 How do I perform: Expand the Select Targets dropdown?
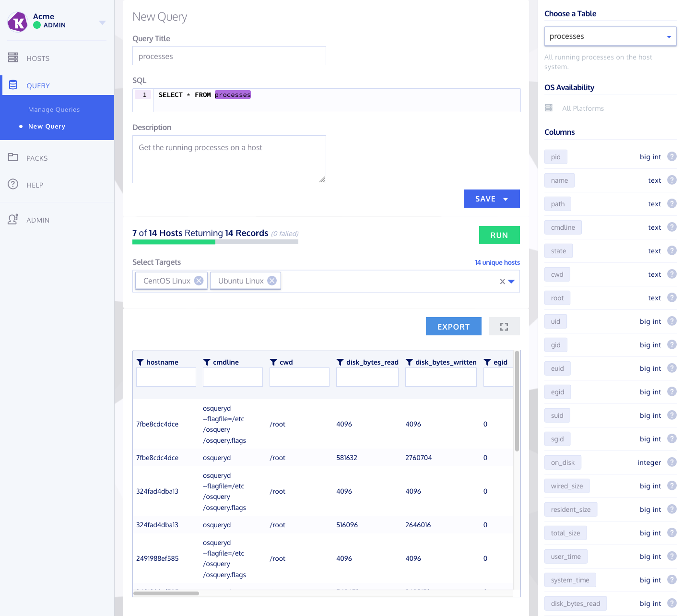[511, 282]
